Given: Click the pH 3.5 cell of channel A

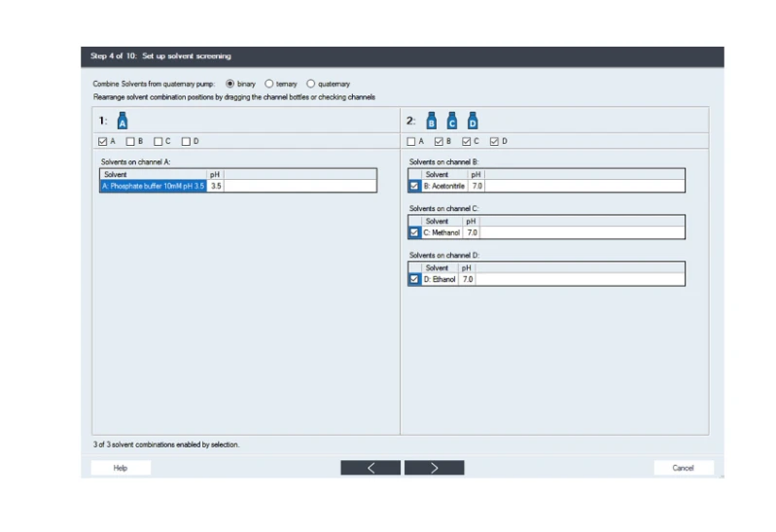Looking at the screenshot, I should click(x=215, y=186).
